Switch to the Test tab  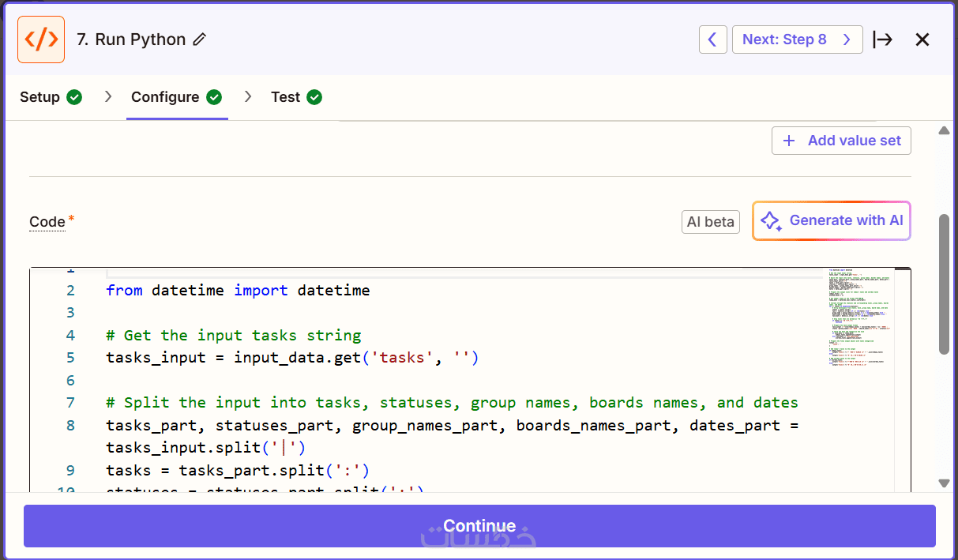(285, 97)
